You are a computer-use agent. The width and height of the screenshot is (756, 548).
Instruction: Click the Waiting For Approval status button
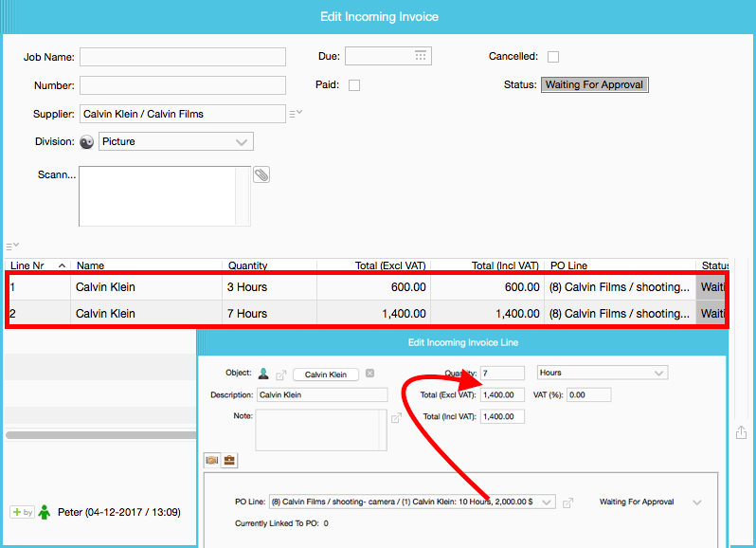pyautogui.click(x=595, y=85)
